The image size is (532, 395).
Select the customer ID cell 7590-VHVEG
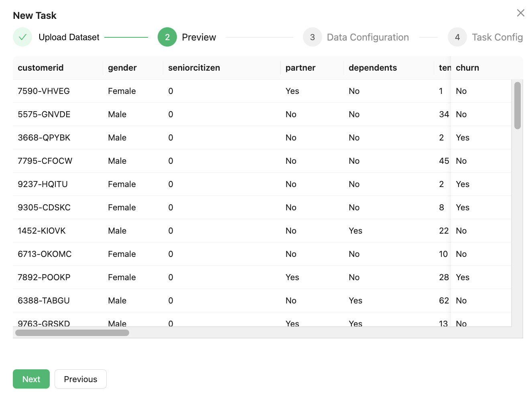[x=44, y=91]
